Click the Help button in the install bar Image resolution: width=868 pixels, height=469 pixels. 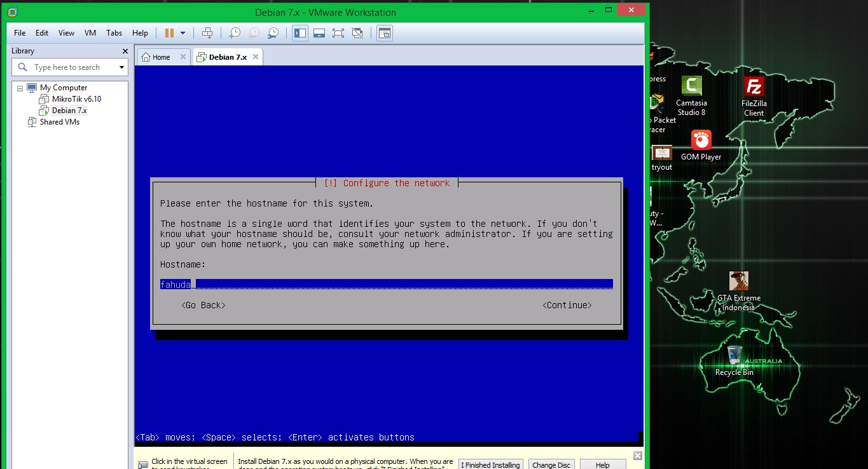click(x=603, y=465)
